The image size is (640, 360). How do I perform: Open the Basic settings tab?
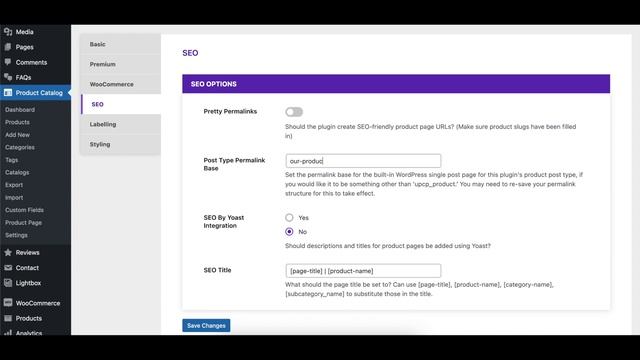click(x=121, y=44)
